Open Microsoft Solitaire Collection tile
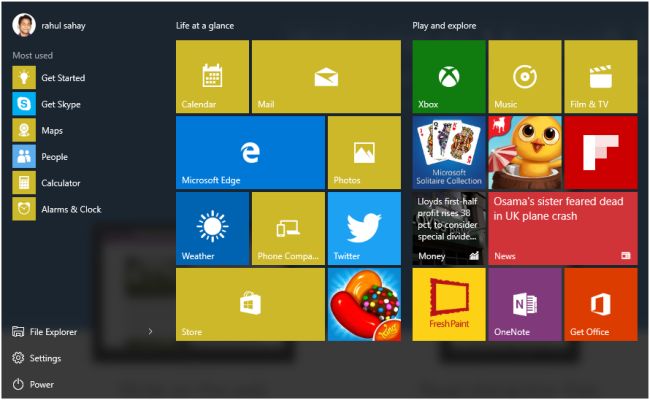 click(x=449, y=153)
